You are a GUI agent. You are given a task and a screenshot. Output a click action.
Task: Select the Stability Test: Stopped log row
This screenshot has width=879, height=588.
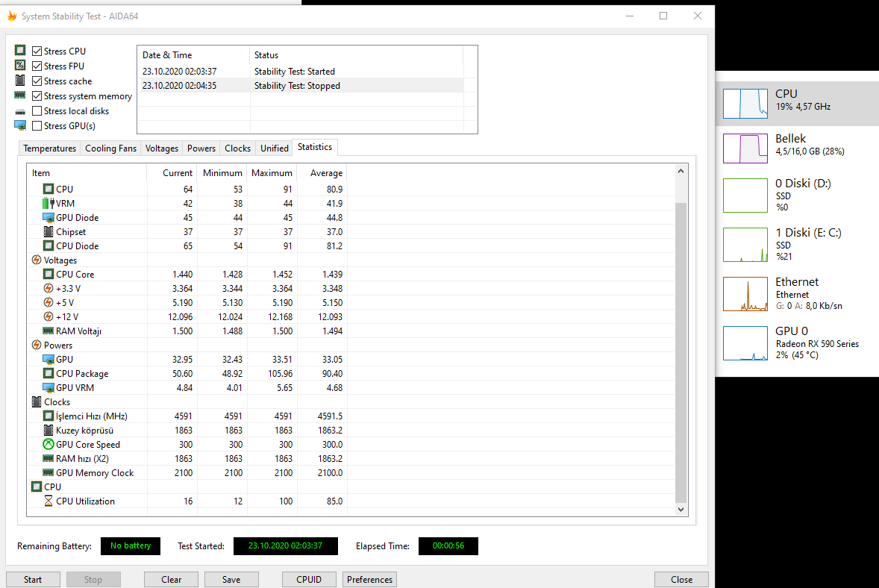point(301,86)
